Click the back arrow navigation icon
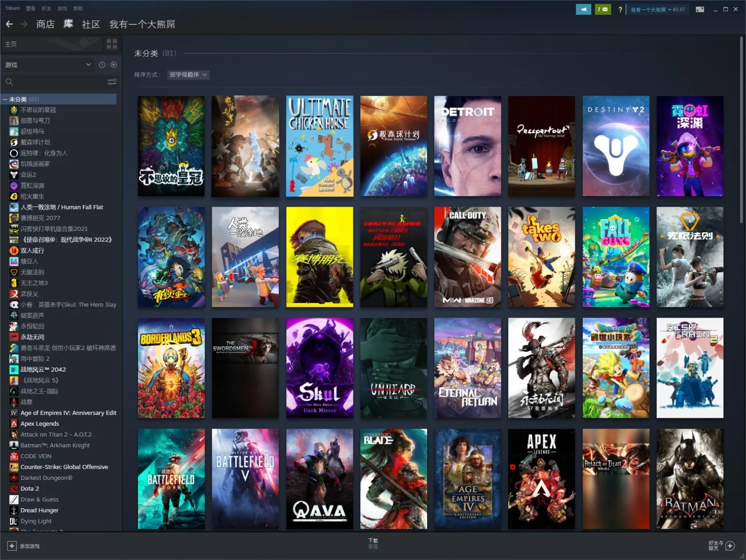Viewport: 746px width, 560px height. click(9, 24)
